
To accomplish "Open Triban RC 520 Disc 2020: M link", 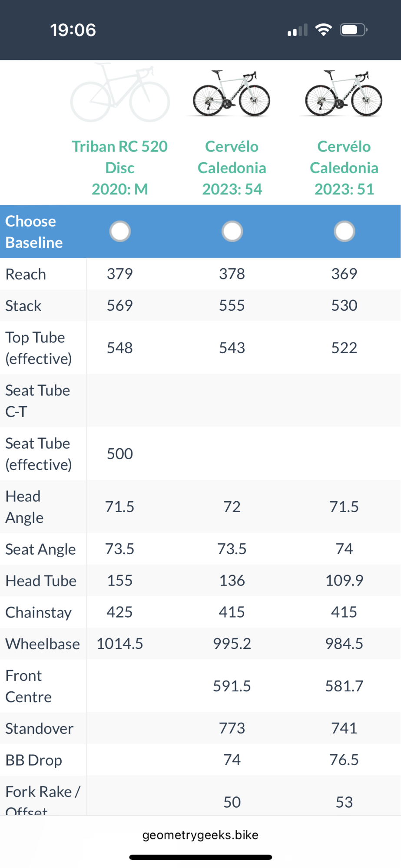I will [120, 168].
